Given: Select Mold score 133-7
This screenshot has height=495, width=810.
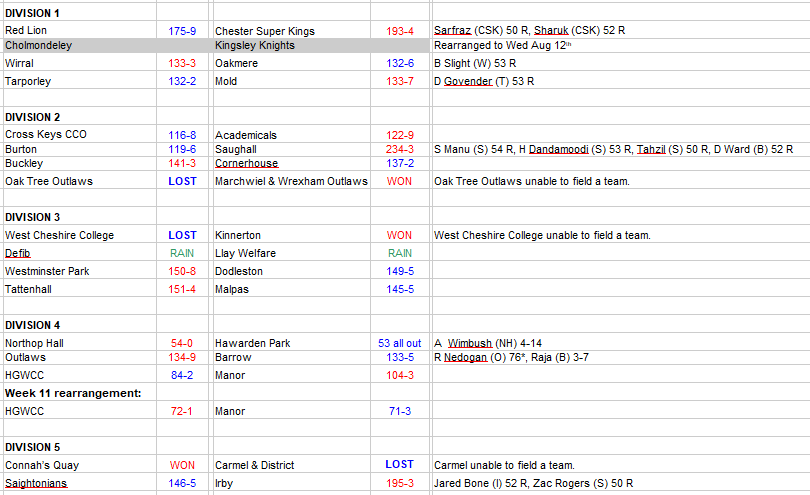Looking at the screenshot, I should [400, 82].
